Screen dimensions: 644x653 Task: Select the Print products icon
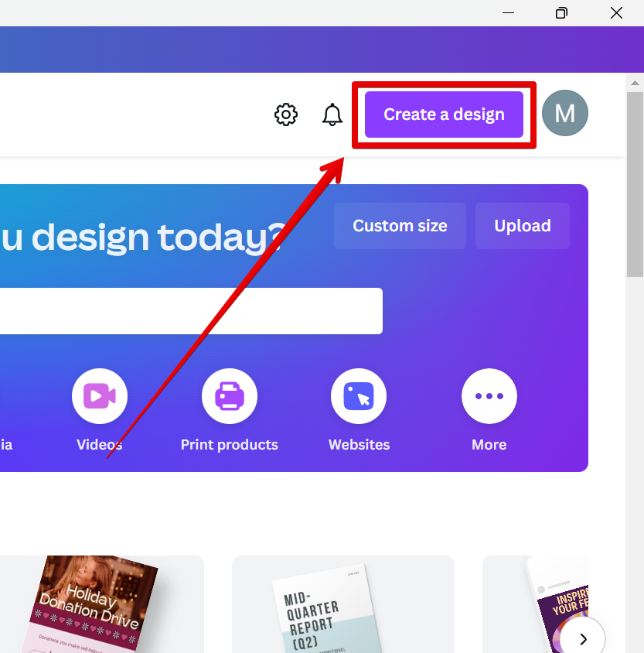230,396
